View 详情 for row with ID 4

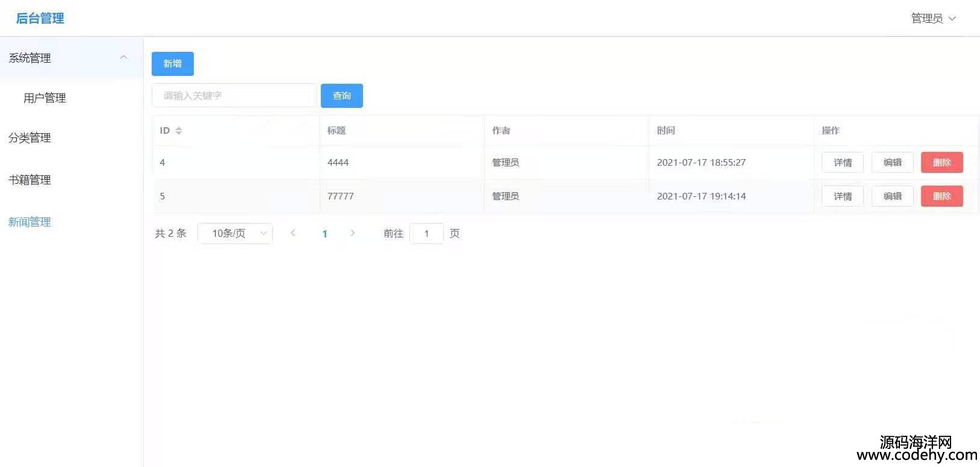[842, 163]
